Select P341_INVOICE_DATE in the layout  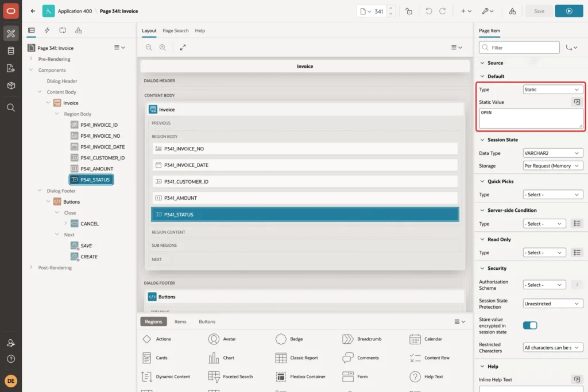(x=304, y=165)
